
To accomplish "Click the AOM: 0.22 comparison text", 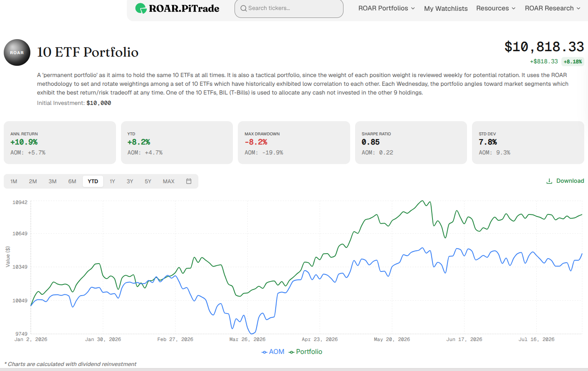I will pyautogui.click(x=378, y=153).
